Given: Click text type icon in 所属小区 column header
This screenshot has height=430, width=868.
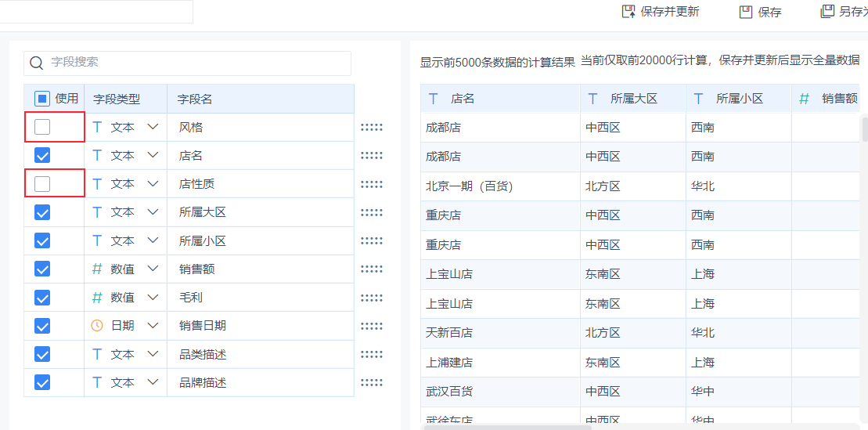Looking at the screenshot, I should [x=698, y=99].
